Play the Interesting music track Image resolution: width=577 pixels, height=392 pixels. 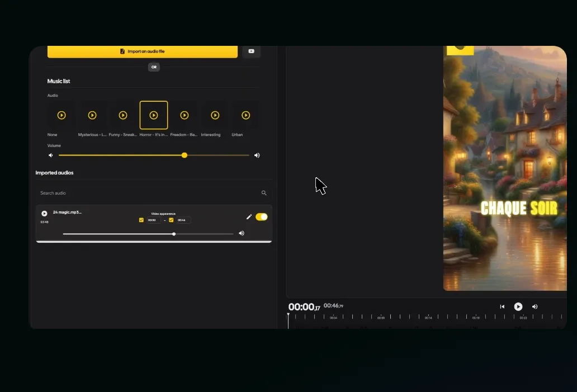pyautogui.click(x=215, y=115)
